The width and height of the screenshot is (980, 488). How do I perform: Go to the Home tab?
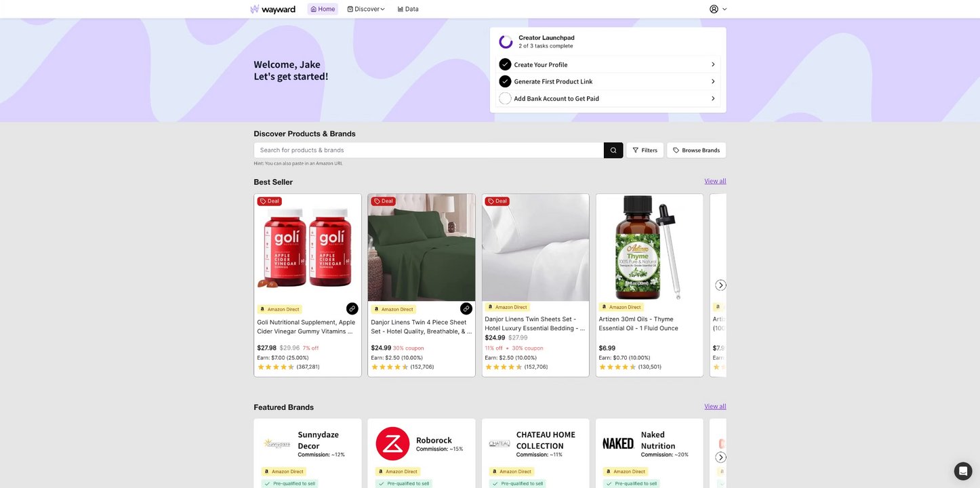323,9
